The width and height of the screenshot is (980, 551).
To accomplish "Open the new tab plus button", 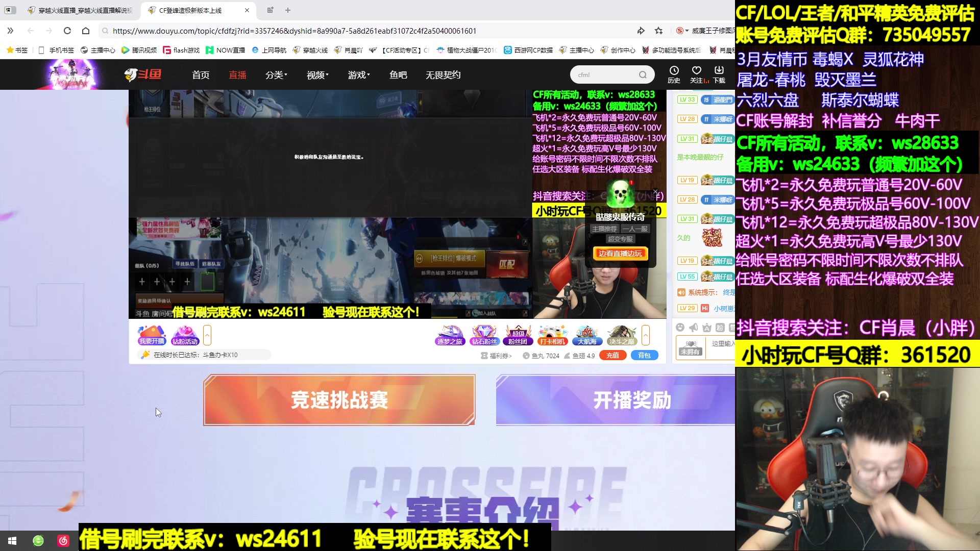I will coord(288,10).
